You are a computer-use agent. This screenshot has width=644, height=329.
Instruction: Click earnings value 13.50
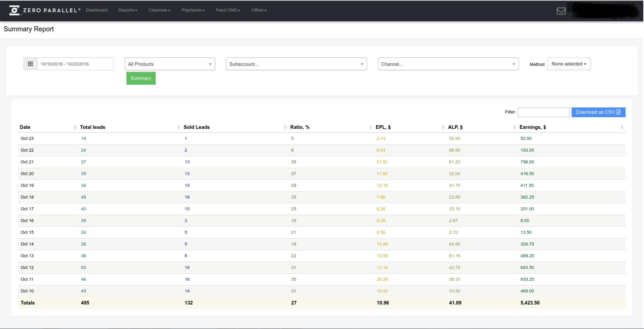526,232
